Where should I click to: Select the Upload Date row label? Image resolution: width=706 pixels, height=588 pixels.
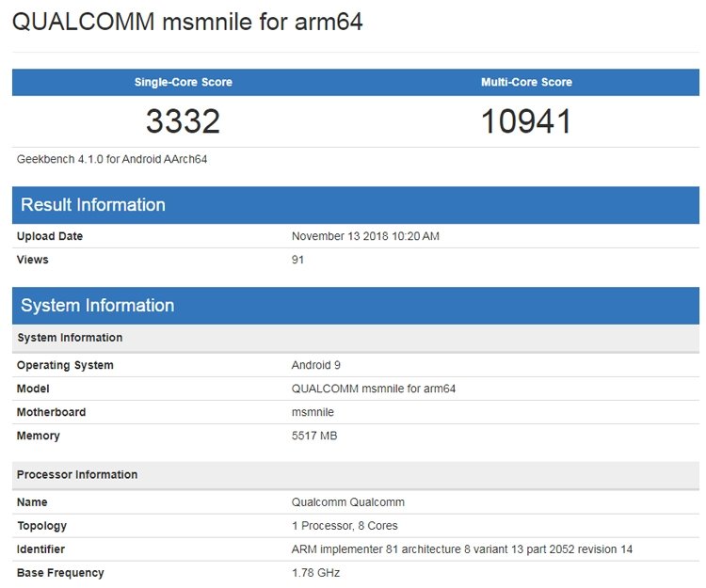coord(50,236)
